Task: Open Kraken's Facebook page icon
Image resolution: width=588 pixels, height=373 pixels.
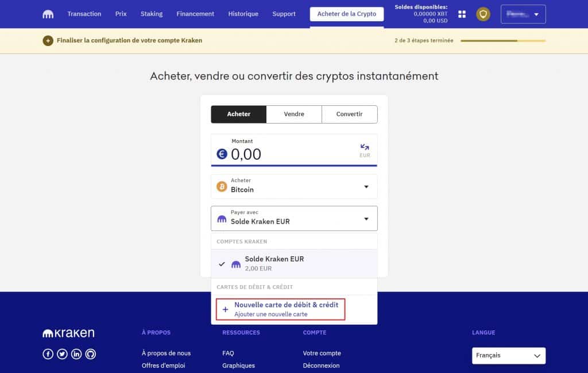Action: [x=48, y=354]
